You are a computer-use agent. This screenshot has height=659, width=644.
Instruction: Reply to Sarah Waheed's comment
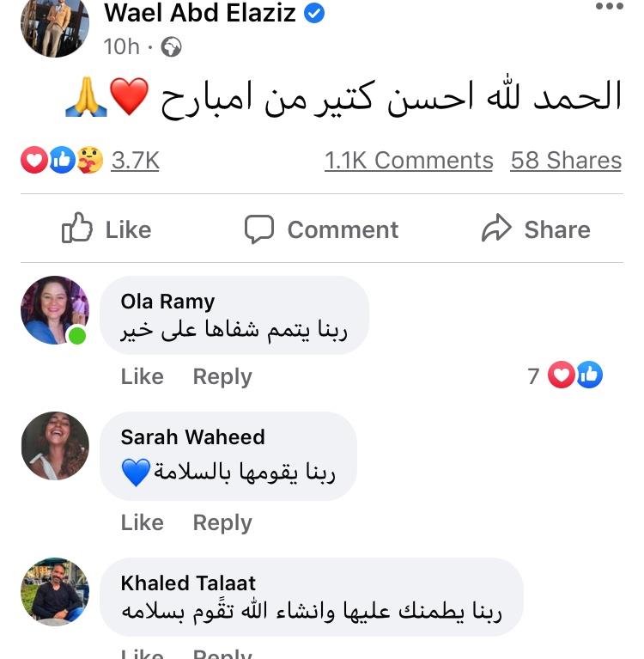pyautogui.click(x=222, y=522)
